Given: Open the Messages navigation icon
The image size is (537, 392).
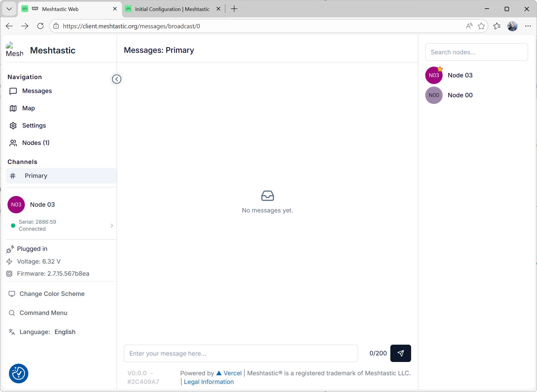Looking at the screenshot, I should pos(13,91).
